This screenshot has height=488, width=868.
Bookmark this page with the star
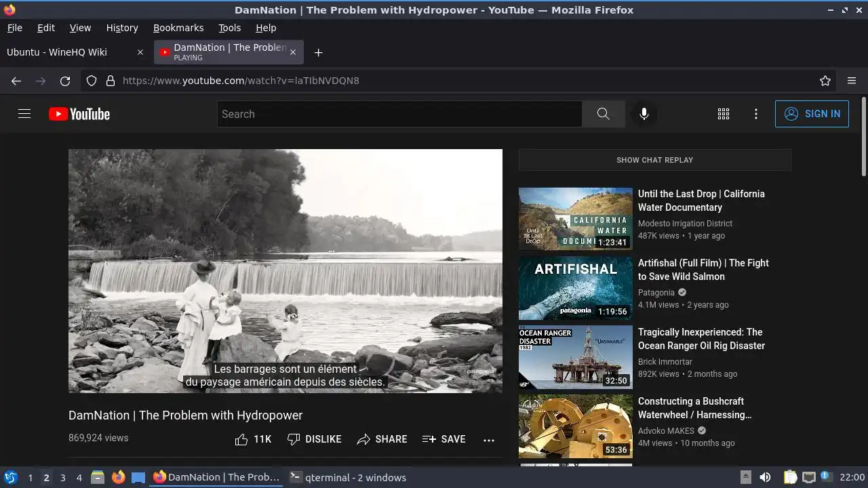coord(825,81)
